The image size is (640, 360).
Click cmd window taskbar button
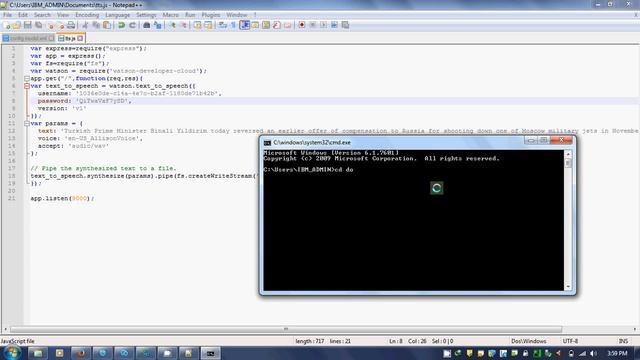coord(210,353)
